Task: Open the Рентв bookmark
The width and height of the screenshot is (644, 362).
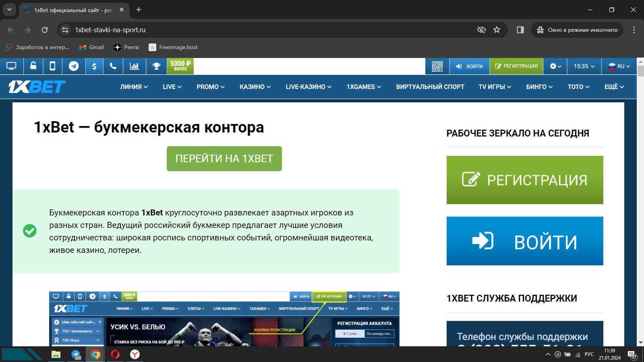Action: [x=126, y=47]
